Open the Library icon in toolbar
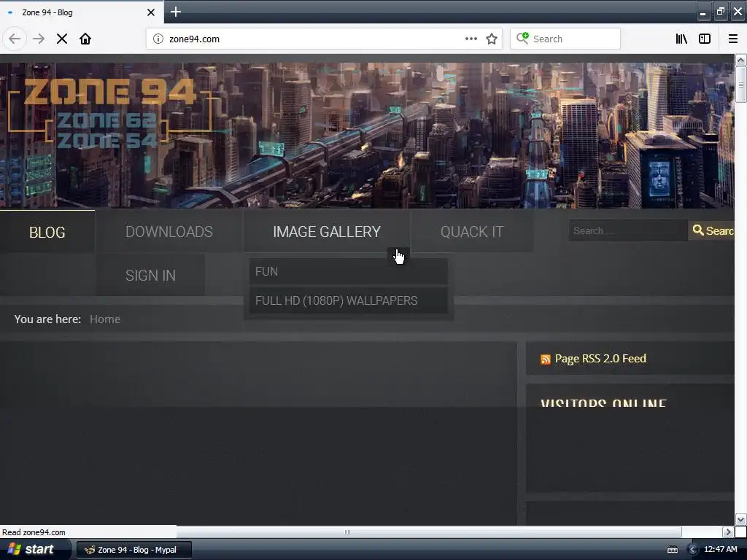Viewport: 747px width, 560px height. (x=681, y=39)
